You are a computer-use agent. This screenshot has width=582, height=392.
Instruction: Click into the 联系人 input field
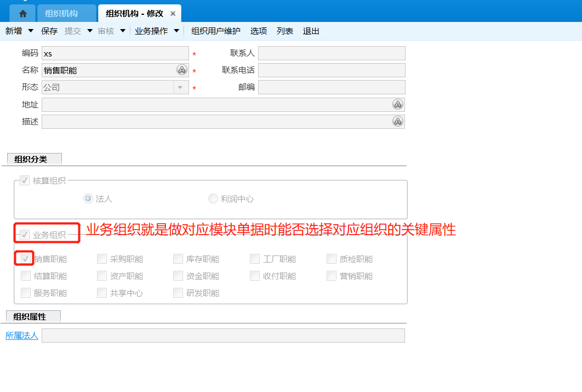[332, 53]
